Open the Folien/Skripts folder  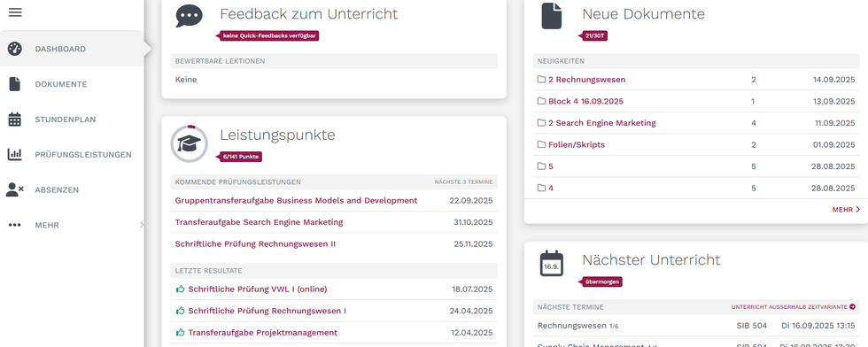point(577,145)
